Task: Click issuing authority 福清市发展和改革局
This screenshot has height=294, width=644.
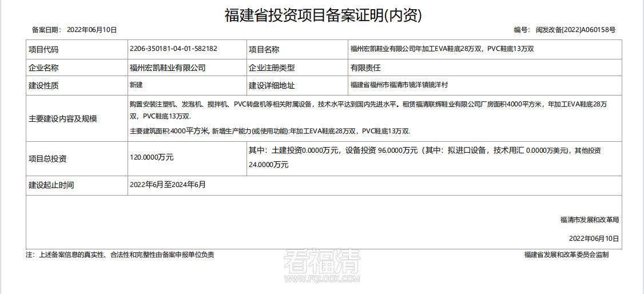Action: 589,220
